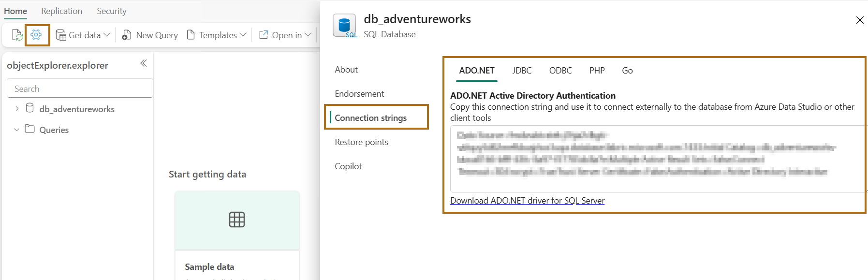Click the Open in external-link icon
Image resolution: width=868 pixels, height=280 pixels.
264,35
